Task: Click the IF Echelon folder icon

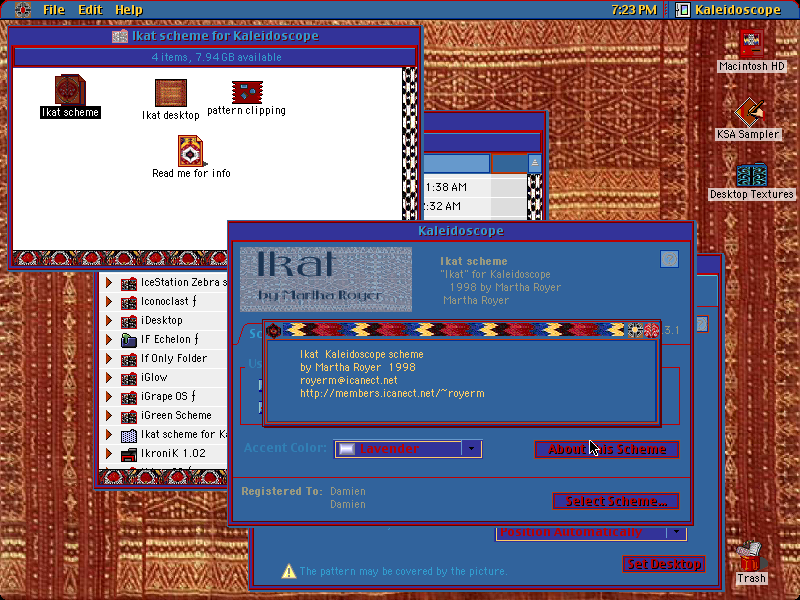Action: click(x=129, y=340)
